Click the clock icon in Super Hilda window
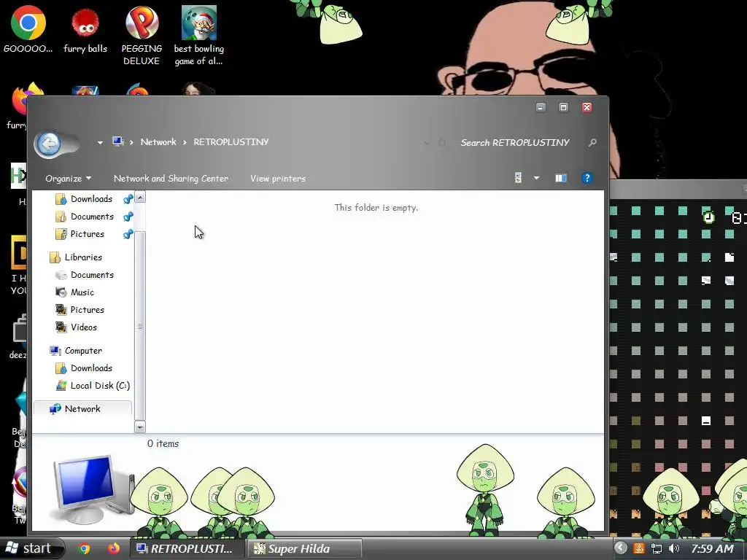 tap(709, 217)
